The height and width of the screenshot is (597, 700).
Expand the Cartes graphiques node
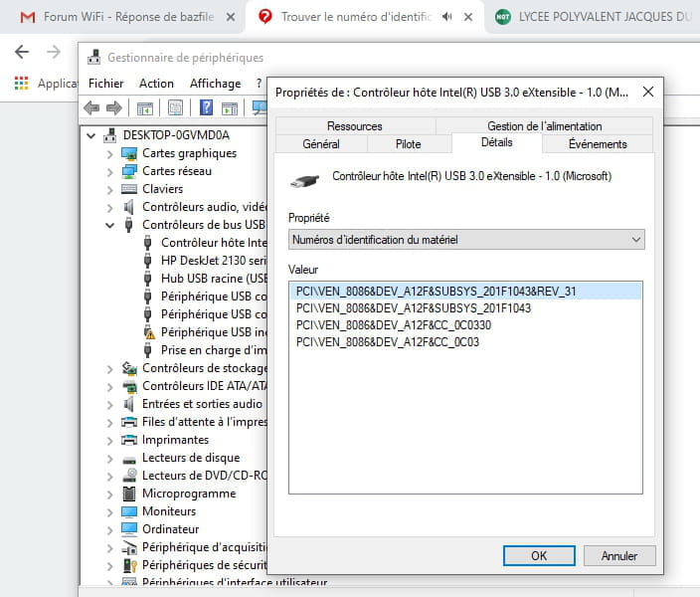(x=109, y=154)
